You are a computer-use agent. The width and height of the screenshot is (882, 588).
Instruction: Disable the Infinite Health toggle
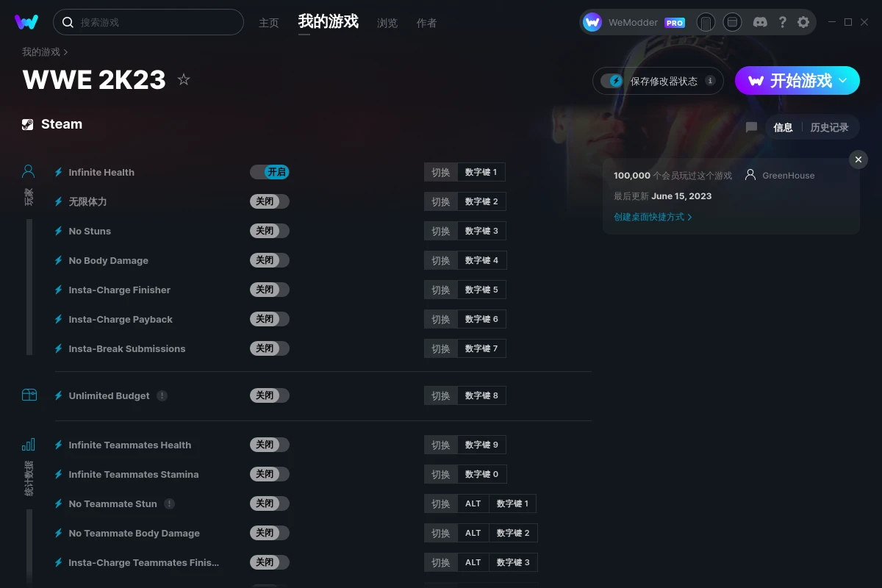[x=270, y=172]
